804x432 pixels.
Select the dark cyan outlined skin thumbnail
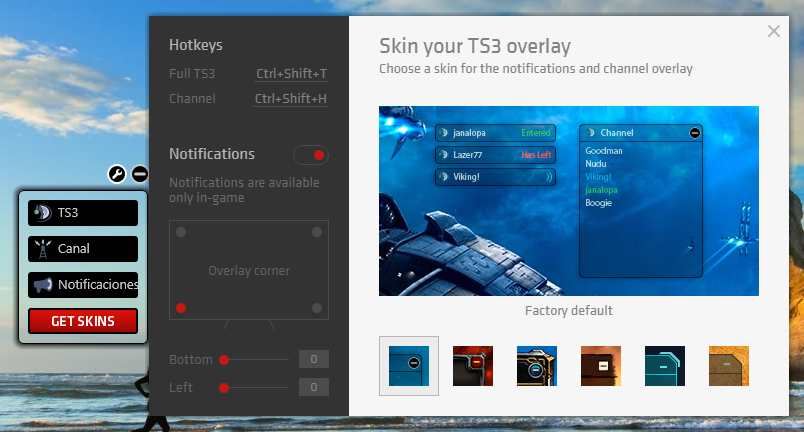click(x=665, y=366)
